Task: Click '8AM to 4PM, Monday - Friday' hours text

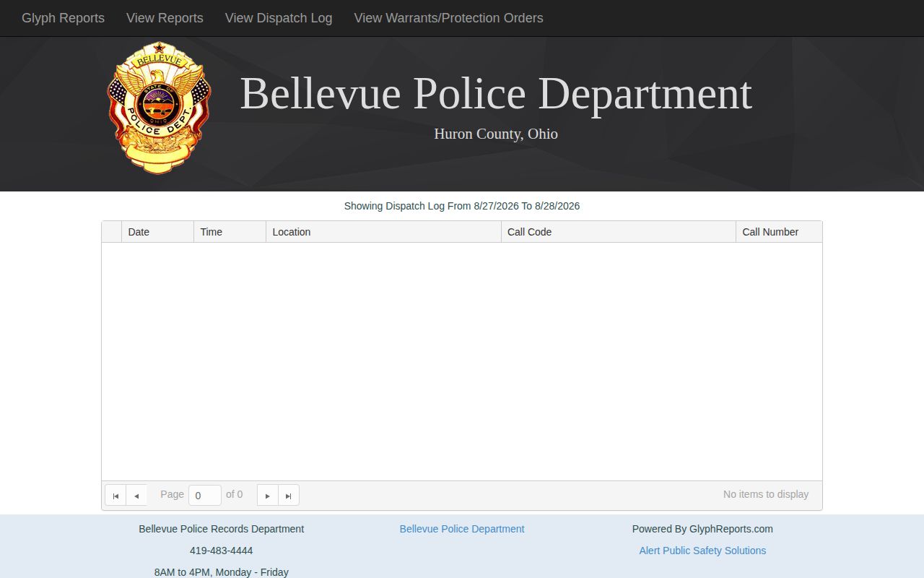Action: [222, 572]
